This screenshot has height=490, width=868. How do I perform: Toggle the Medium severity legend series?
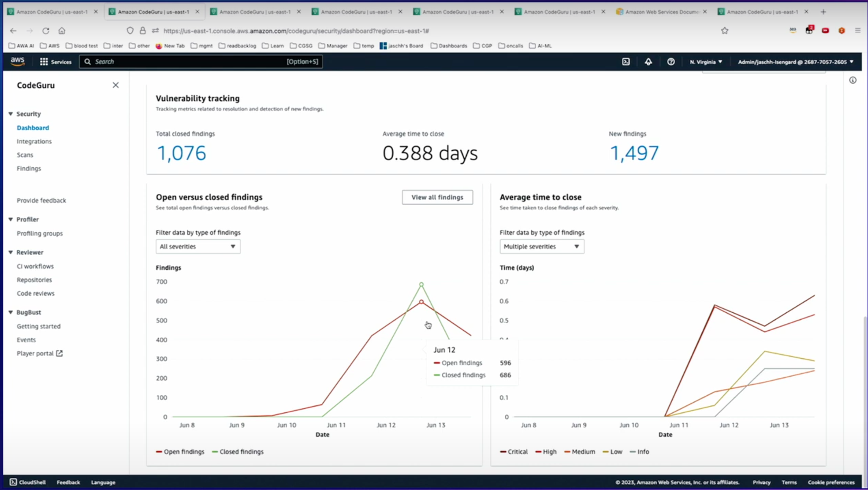(x=579, y=452)
